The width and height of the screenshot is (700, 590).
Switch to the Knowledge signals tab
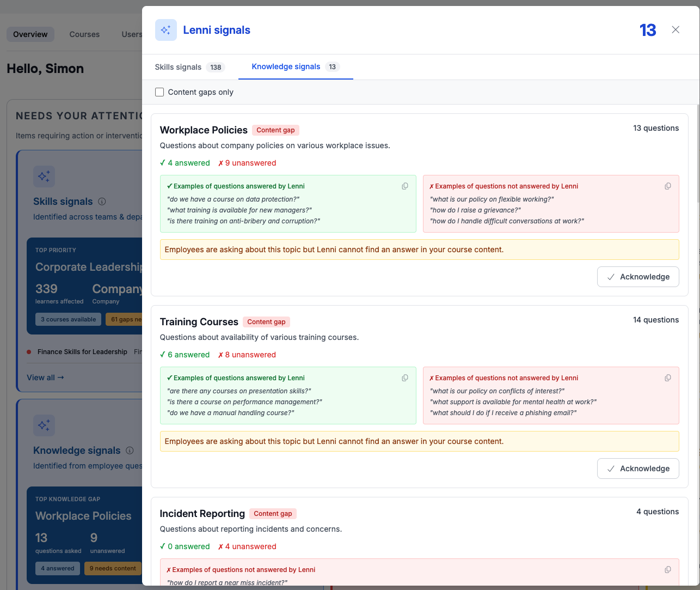(286, 66)
